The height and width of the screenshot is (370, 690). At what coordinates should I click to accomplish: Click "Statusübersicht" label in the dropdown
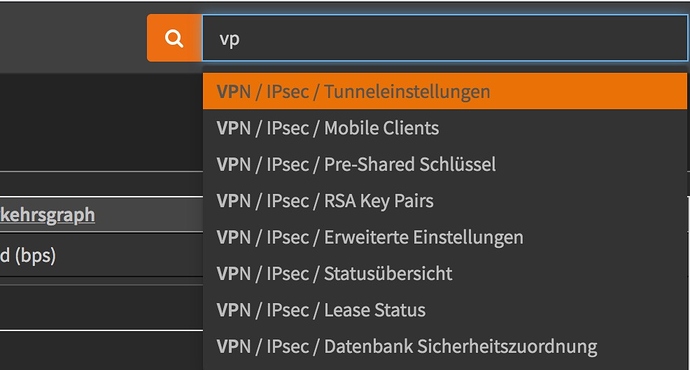(x=388, y=274)
